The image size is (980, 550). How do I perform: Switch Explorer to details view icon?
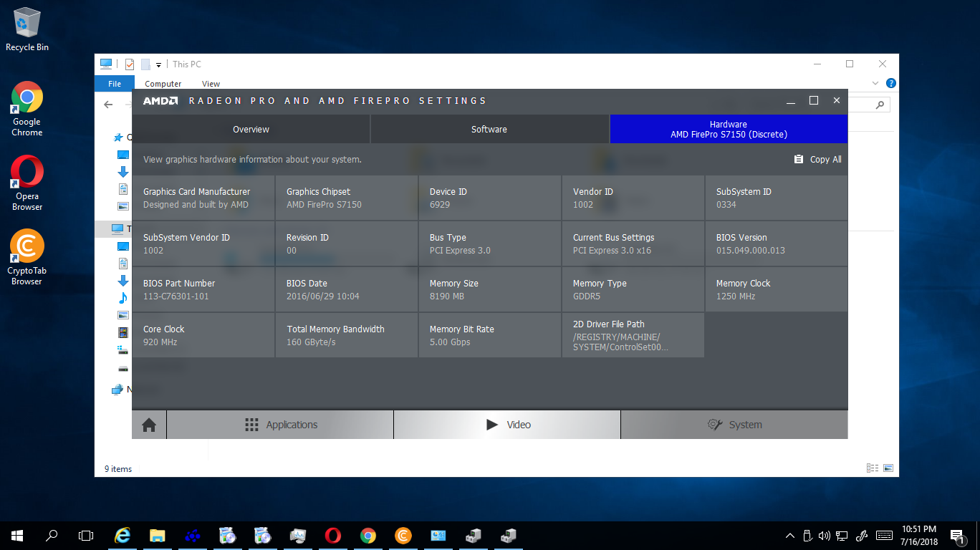(x=873, y=468)
